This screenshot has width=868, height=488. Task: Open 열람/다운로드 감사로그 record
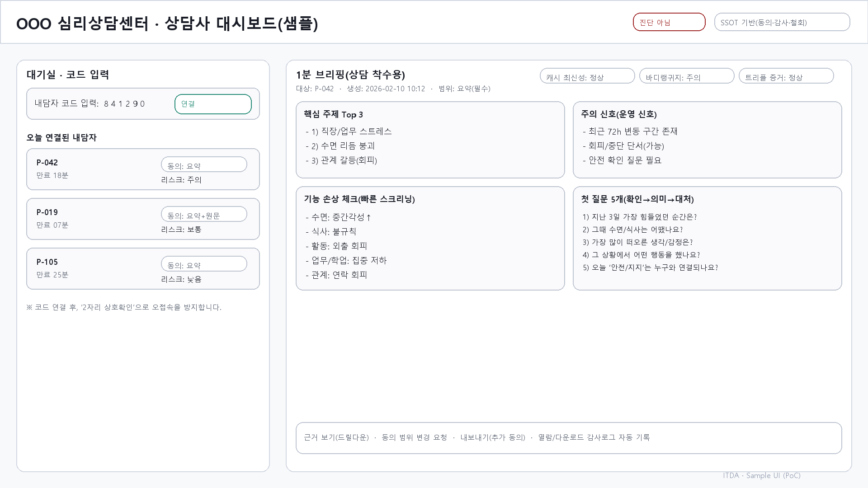(593, 437)
